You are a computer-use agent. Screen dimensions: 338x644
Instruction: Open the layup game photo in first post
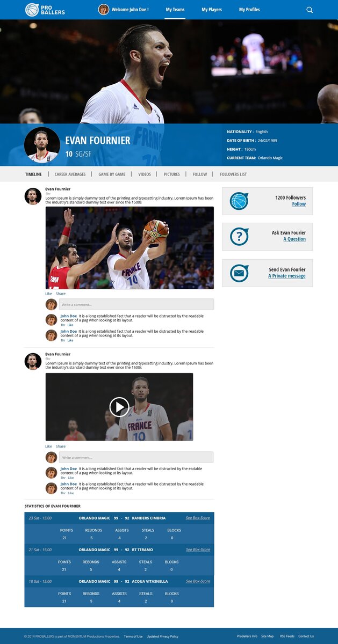(x=130, y=248)
